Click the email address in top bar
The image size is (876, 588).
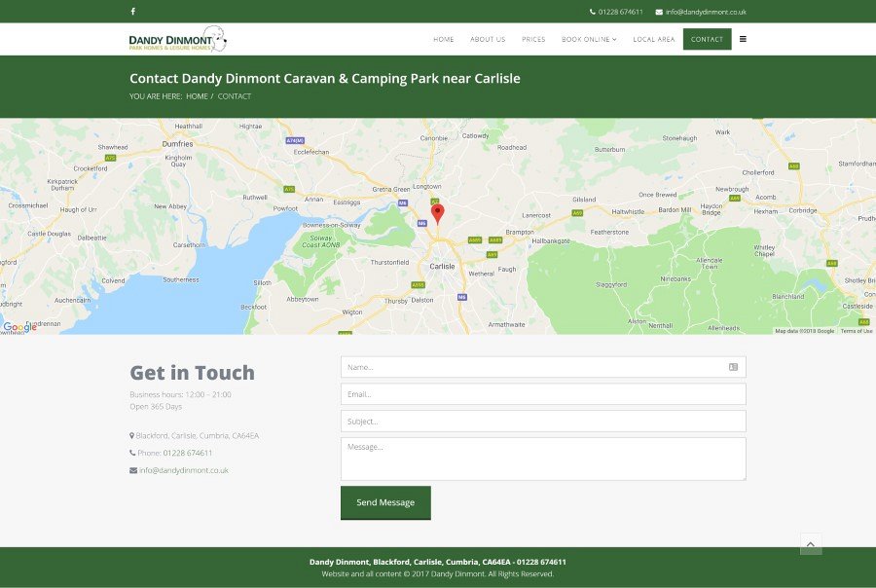click(706, 12)
